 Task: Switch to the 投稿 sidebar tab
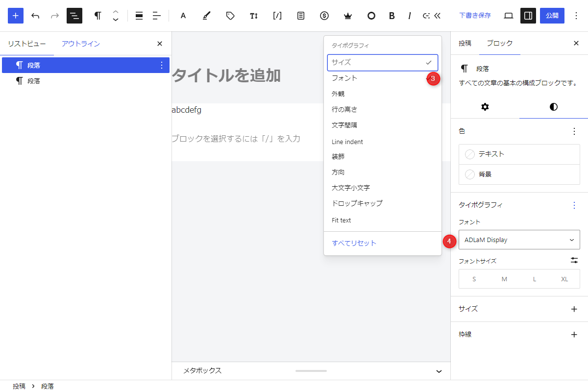(465, 43)
